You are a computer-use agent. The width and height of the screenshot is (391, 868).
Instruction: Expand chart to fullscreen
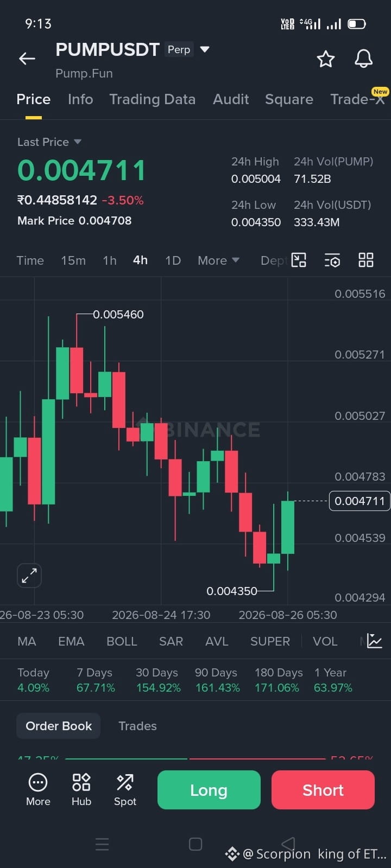tap(29, 575)
